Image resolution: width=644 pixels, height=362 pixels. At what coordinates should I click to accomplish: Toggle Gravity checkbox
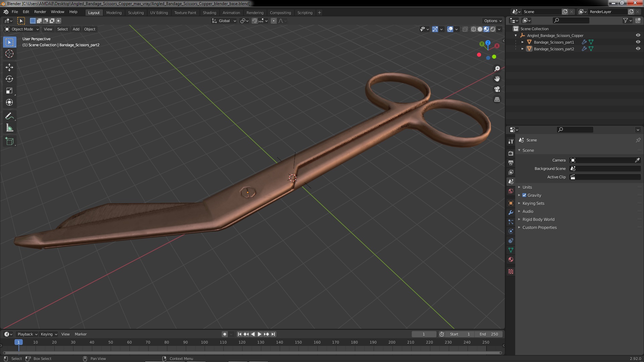(524, 195)
